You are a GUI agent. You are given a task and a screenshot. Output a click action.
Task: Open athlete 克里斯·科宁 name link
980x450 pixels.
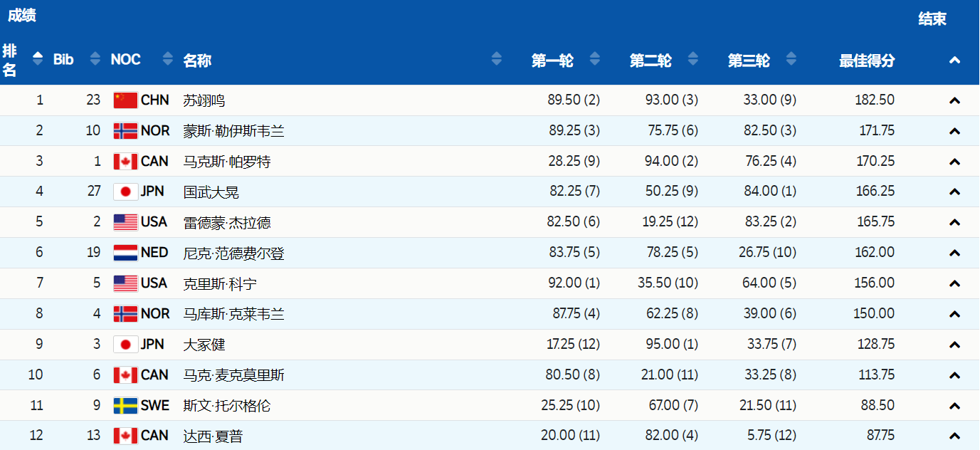click(x=220, y=284)
